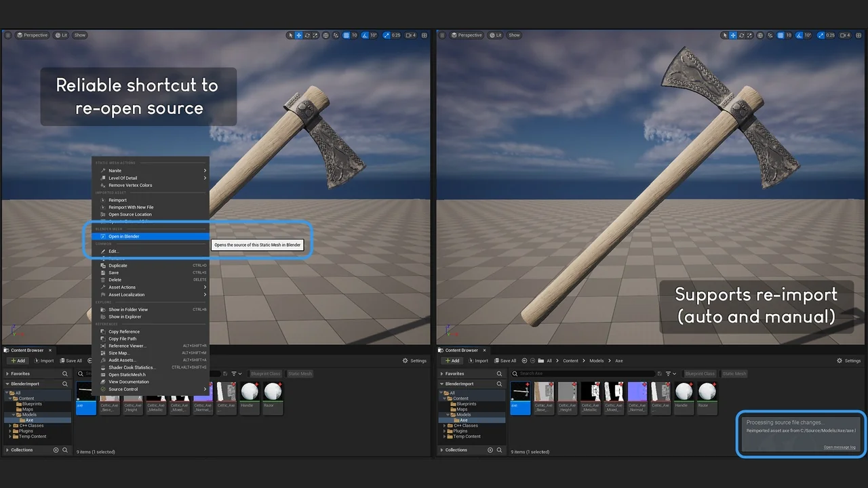Switch world/local coordinate globe icon in right viewport
The image size is (868, 488).
(759, 35)
